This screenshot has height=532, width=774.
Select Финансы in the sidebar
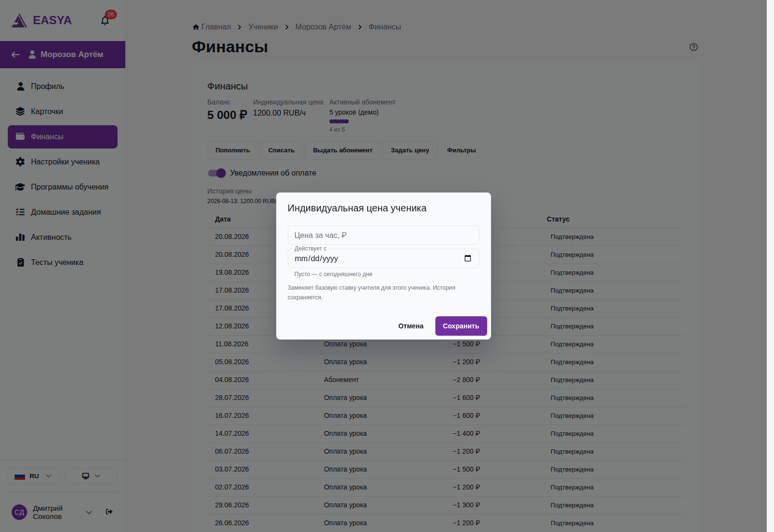point(62,137)
